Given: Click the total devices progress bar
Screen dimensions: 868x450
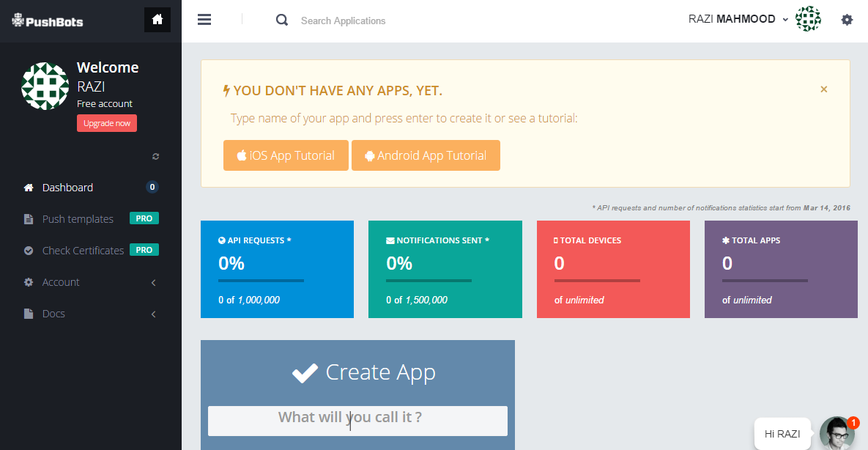Looking at the screenshot, I should pyautogui.click(x=597, y=281).
